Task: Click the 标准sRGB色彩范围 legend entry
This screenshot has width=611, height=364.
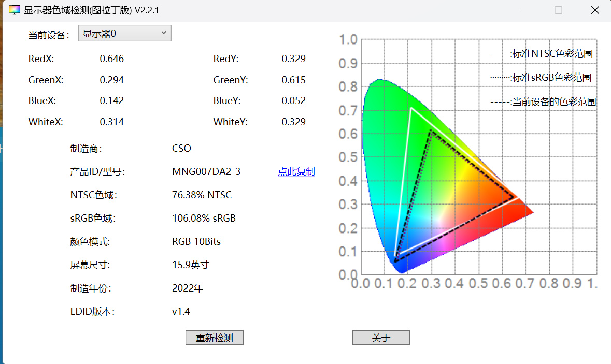Action: tap(541, 78)
